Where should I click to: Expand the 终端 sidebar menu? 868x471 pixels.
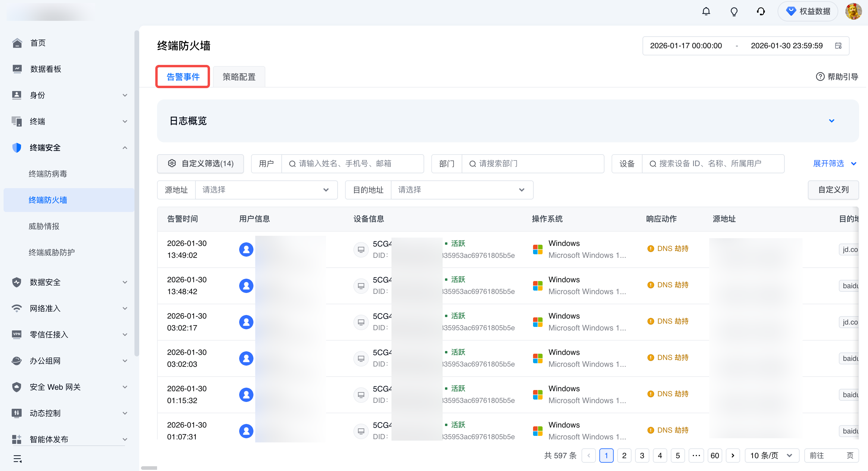point(69,121)
